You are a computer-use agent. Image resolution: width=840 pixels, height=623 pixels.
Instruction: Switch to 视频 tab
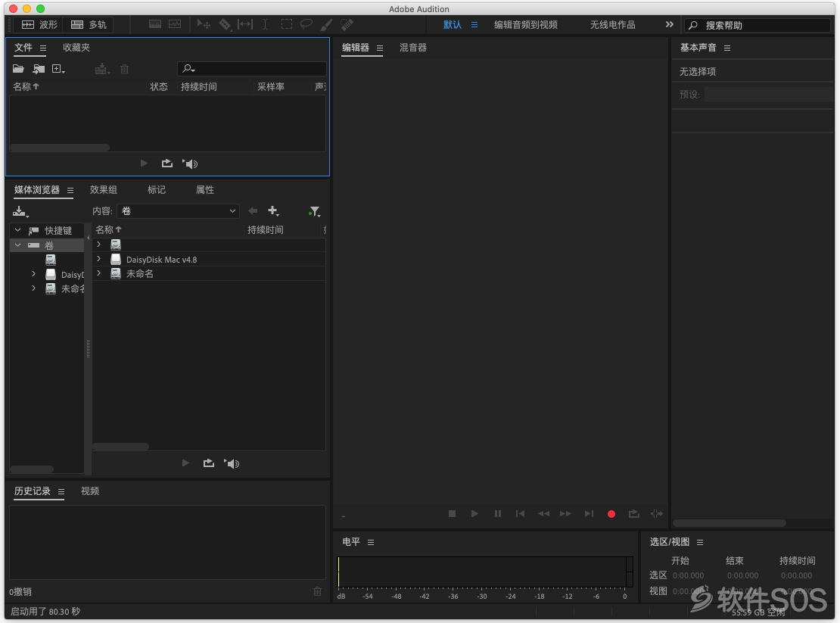coord(89,491)
